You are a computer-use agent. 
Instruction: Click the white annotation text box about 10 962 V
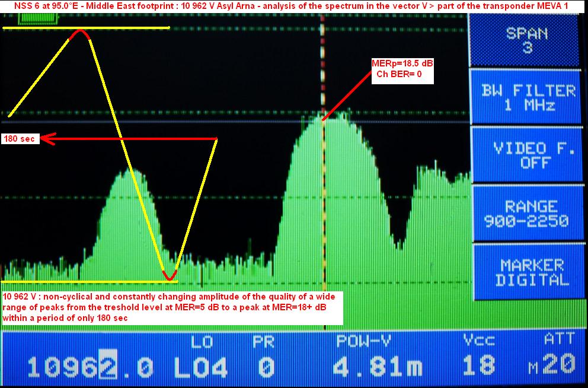point(172,307)
